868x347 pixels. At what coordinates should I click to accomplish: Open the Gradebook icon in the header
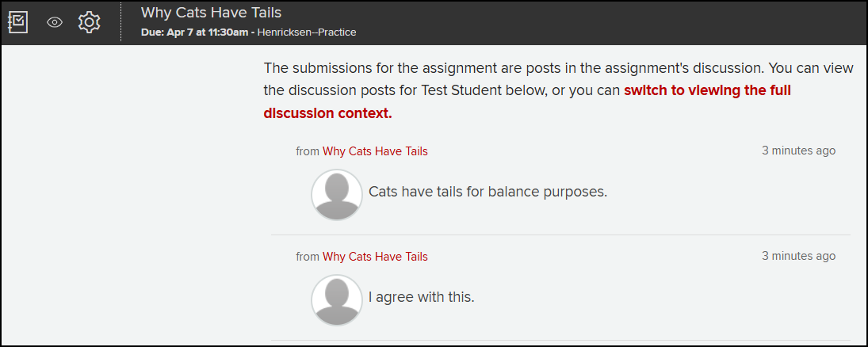(x=17, y=22)
